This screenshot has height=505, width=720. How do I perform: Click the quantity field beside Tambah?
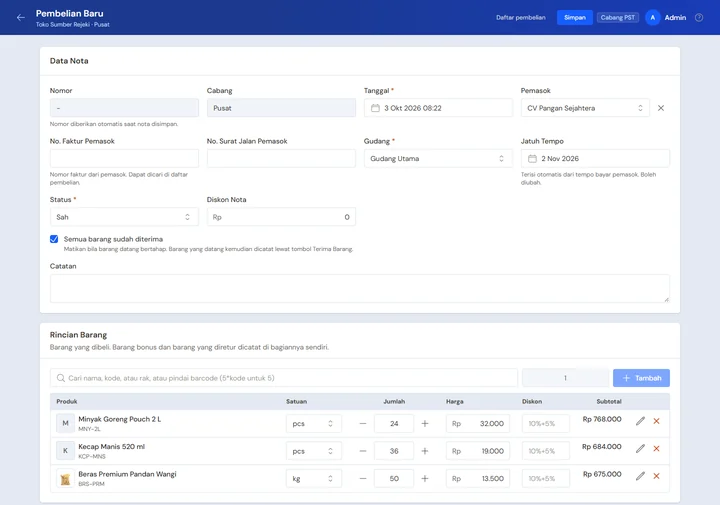click(x=565, y=378)
